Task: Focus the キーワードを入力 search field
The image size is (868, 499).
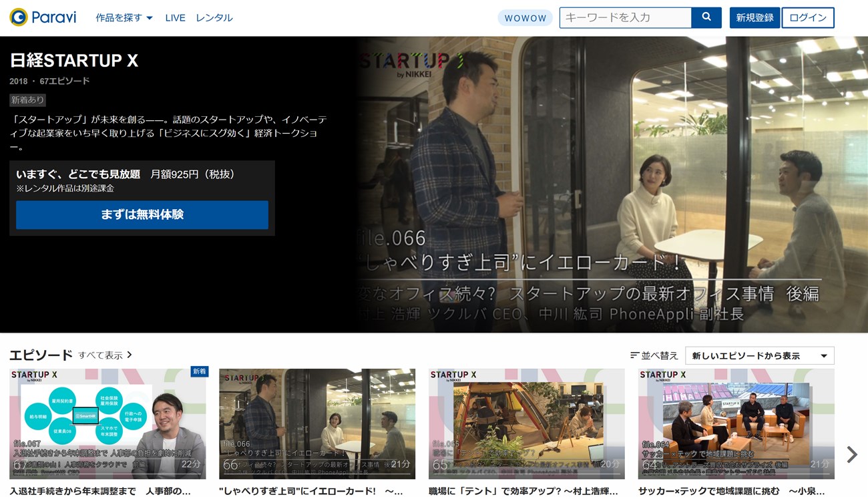Action: pos(625,17)
